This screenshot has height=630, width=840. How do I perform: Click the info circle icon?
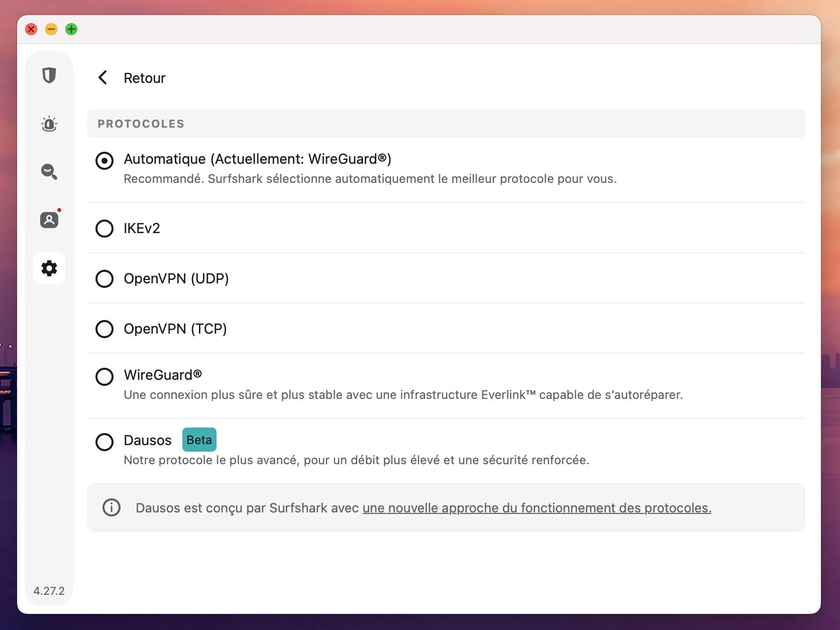[112, 507]
